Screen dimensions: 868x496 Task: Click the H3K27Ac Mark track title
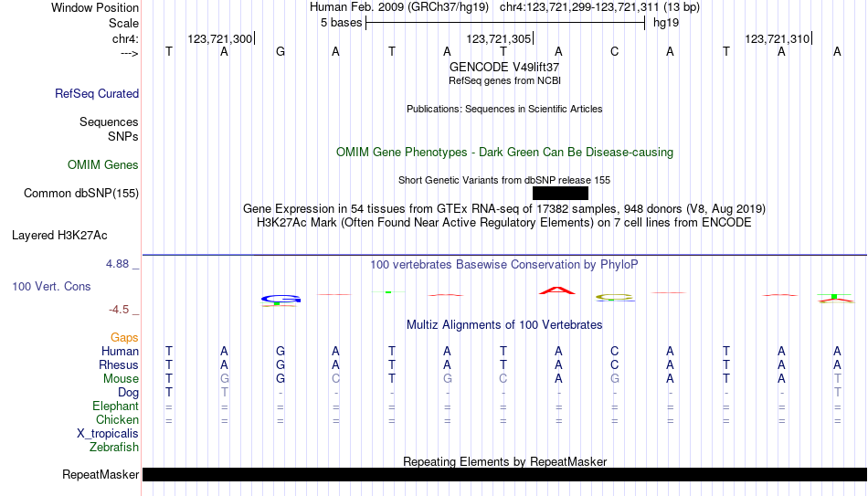pyautogui.click(x=504, y=223)
